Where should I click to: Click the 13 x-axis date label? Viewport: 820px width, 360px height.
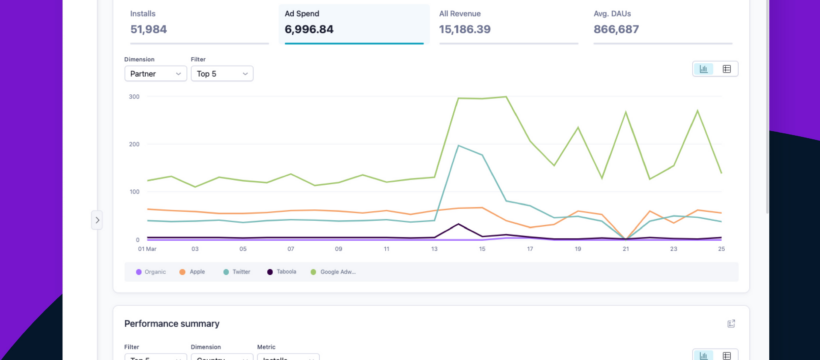(x=434, y=249)
